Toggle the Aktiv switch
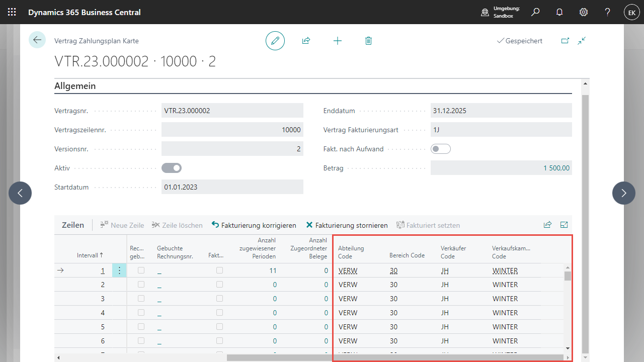Viewport: 644px width, 362px height. (x=172, y=168)
